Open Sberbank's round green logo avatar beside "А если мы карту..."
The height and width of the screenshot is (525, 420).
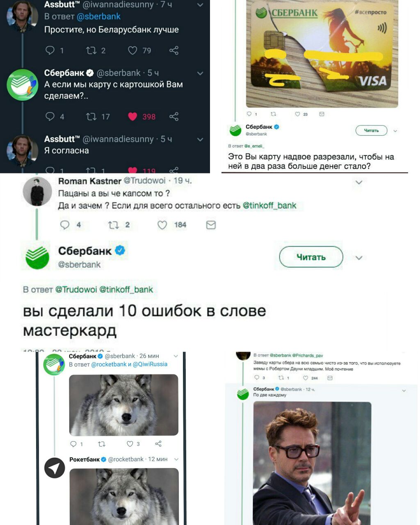click(x=23, y=85)
